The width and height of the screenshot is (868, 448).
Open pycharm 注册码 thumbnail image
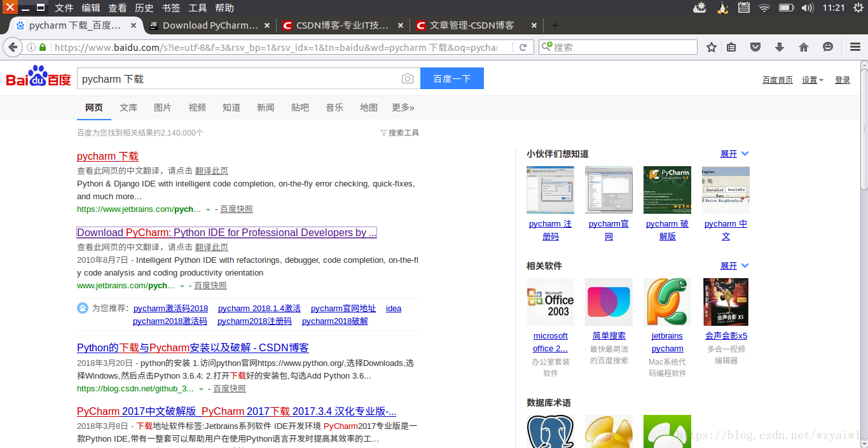pyautogui.click(x=550, y=190)
